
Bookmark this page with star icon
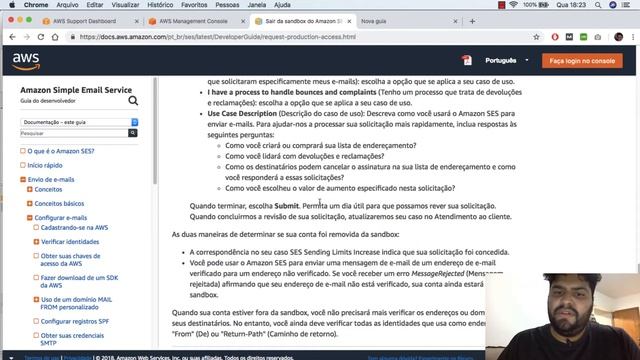pos(536,37)
